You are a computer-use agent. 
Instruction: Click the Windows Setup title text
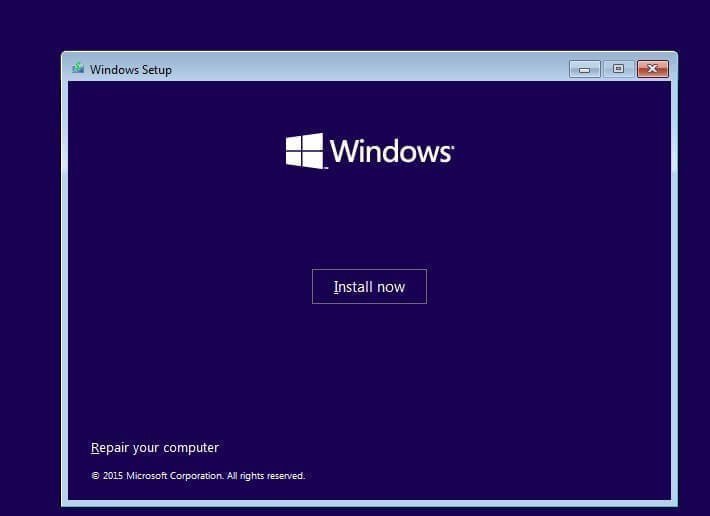[x=131, y=70]
